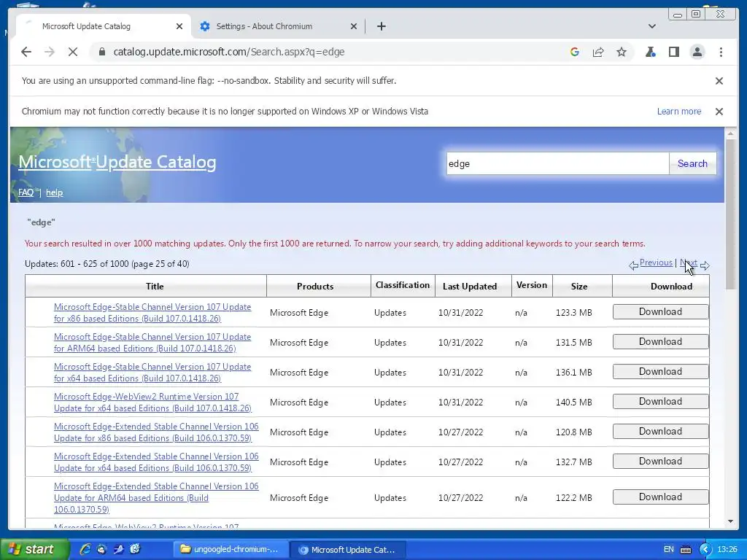Click the catalog search text box
Image resolution: width=747 pixels, height=560 pixels.
(x=557, y=164)
